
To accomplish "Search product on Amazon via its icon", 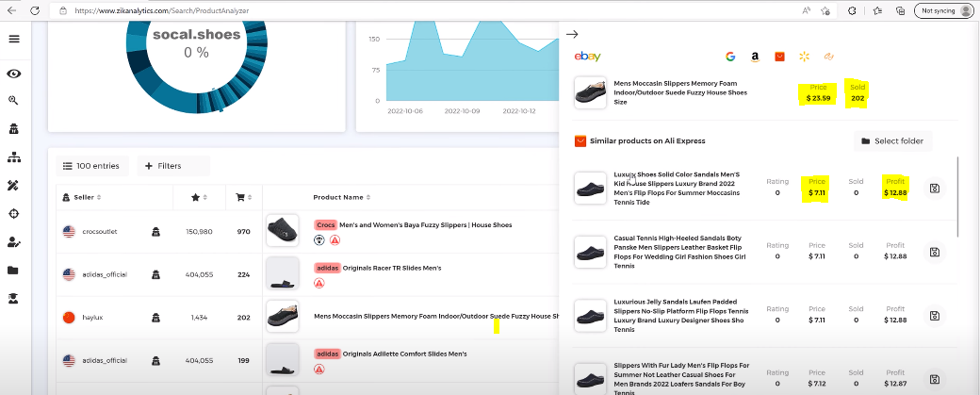I will (755, 57).
